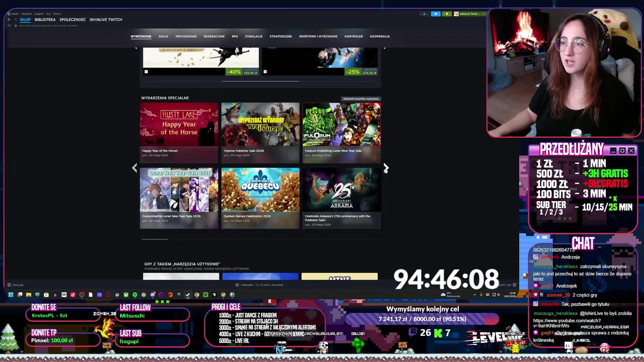
Task: Click the taskbar clock and date
Action: pyautogui.click(x=510, y=295)
